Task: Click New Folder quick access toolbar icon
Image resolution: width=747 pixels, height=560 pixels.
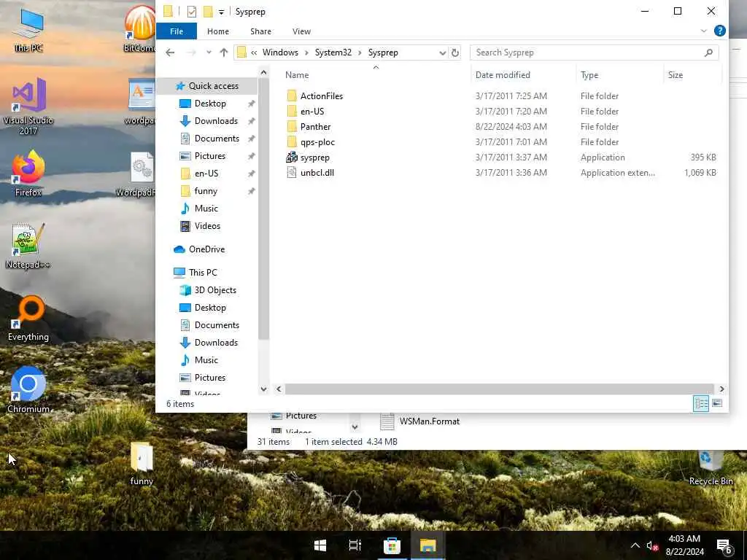Action: [x=208, y=12]
